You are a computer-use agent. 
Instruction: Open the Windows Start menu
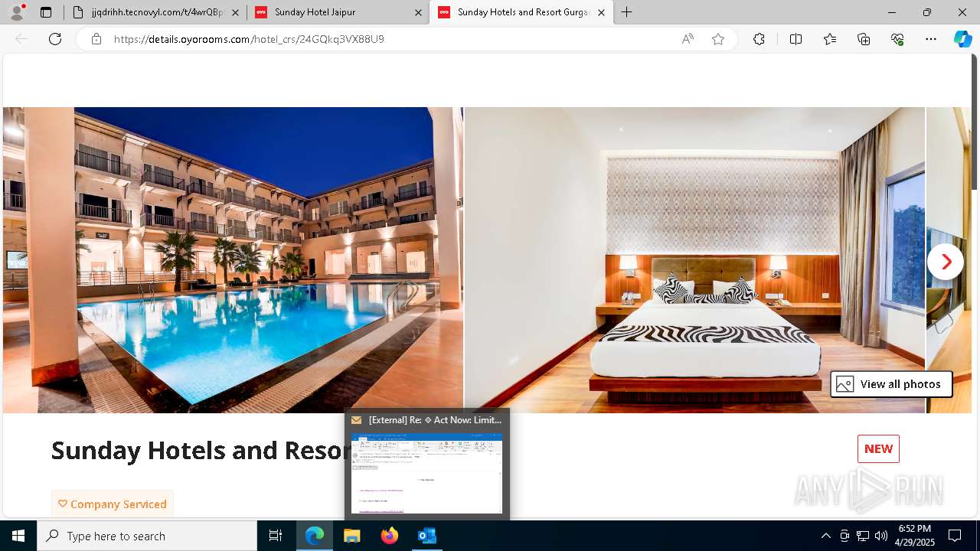click(18, 536)
